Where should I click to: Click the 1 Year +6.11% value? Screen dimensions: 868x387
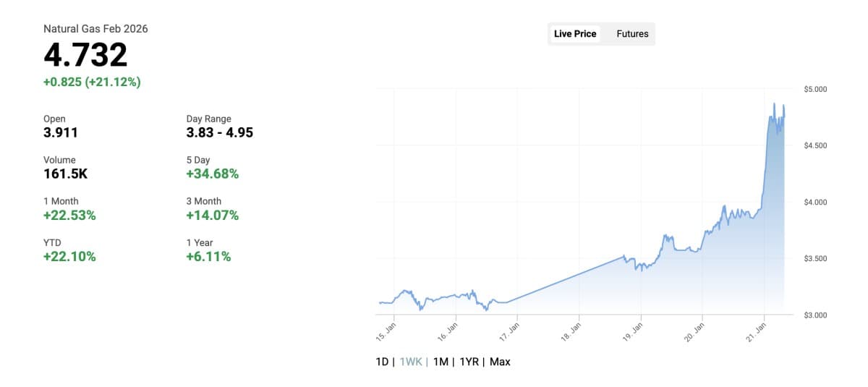click(x=208, y=256)
